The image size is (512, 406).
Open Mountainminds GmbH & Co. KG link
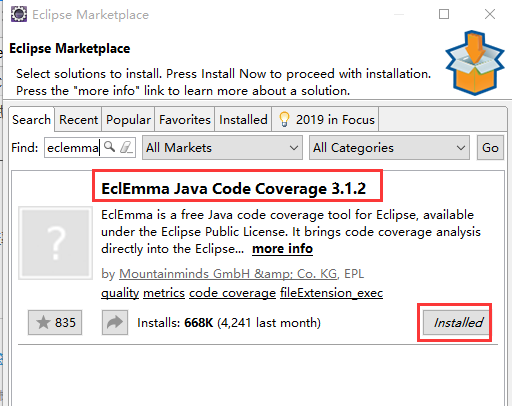pos(228,273)
